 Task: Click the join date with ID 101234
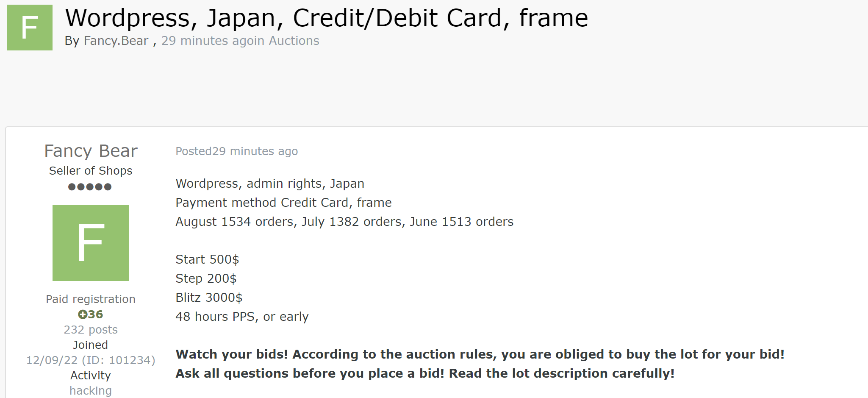pyautogui.click(x=91, y=360)
